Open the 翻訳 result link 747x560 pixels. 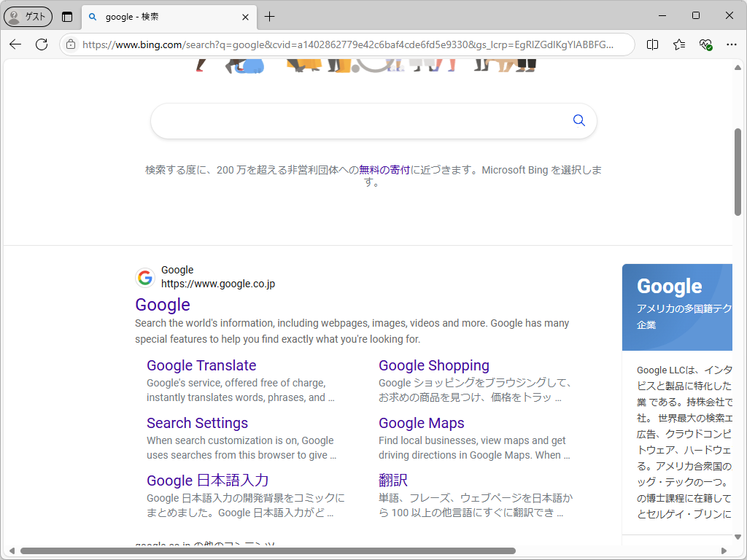click(x=394, y=481)
